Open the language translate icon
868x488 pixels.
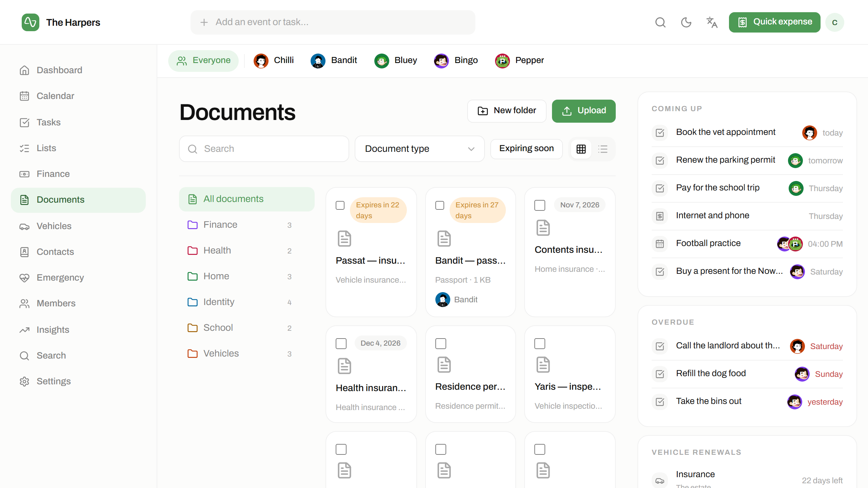click(712, 22)
